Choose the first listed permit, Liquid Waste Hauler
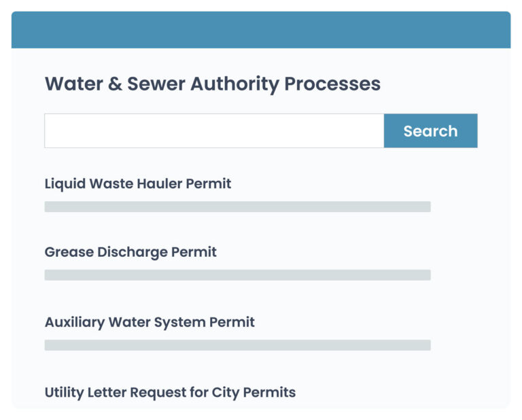 pos(138,183)
